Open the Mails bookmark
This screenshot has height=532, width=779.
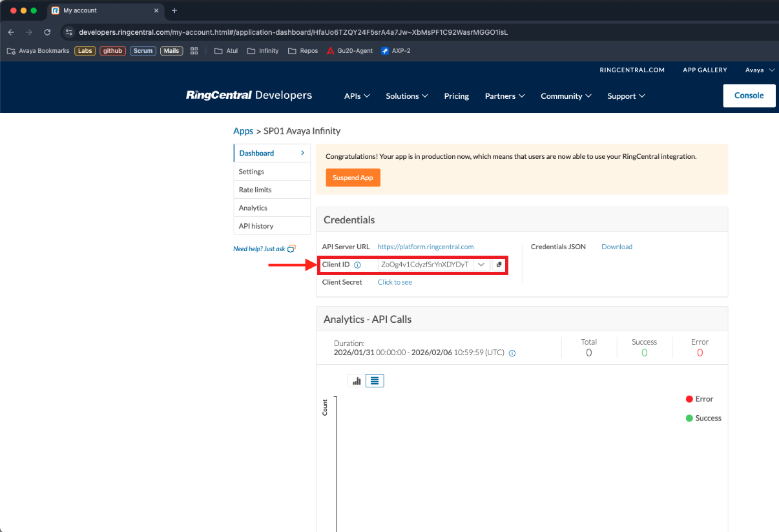pyautogui.click(x=171, y=51)
